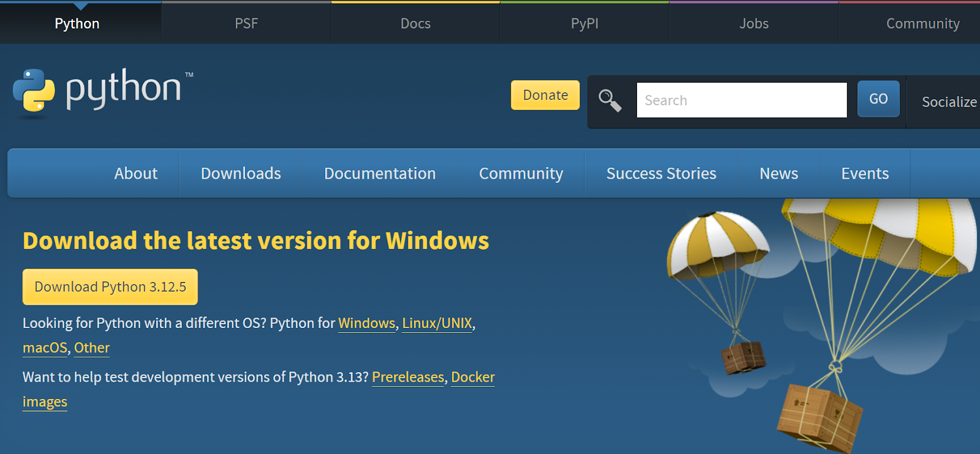The image size is (980, 454).
Task: Focus the Search input field
Action: tap(742, 100)
